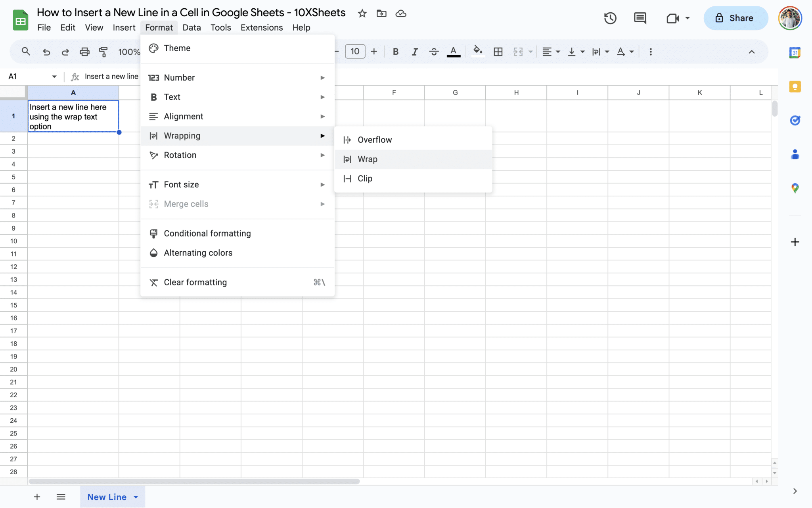
Task: Click the video call camera icon
Action: pyautogui.click(x=672, y=18)
